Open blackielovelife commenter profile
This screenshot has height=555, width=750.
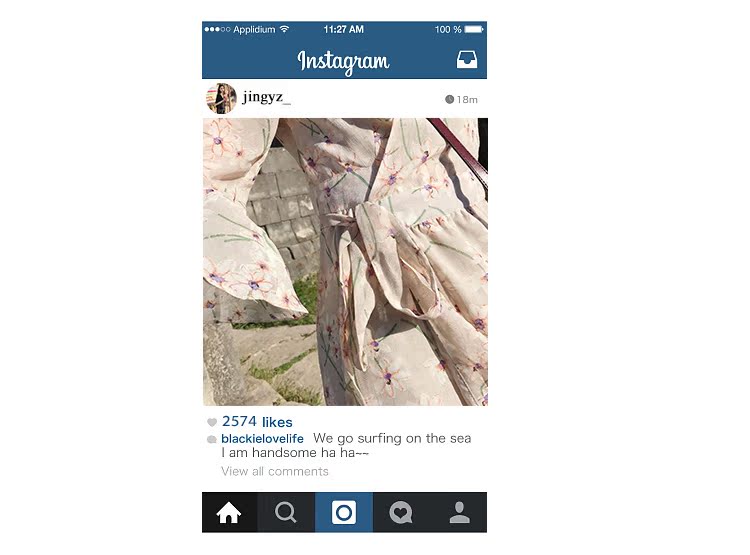click(262, 438)
